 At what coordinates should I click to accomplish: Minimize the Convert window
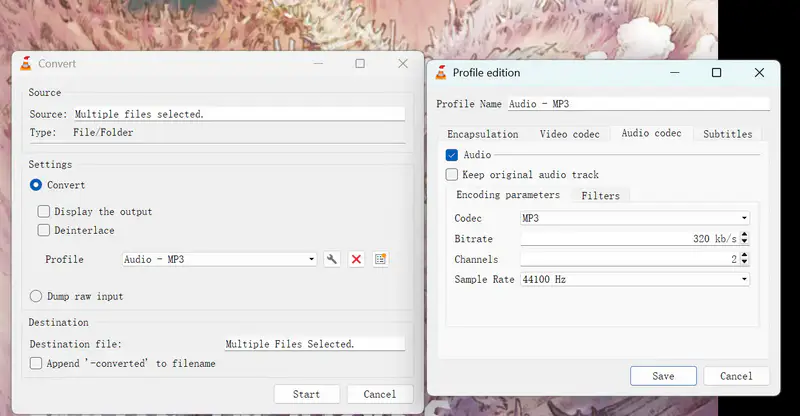coord(318,64)
